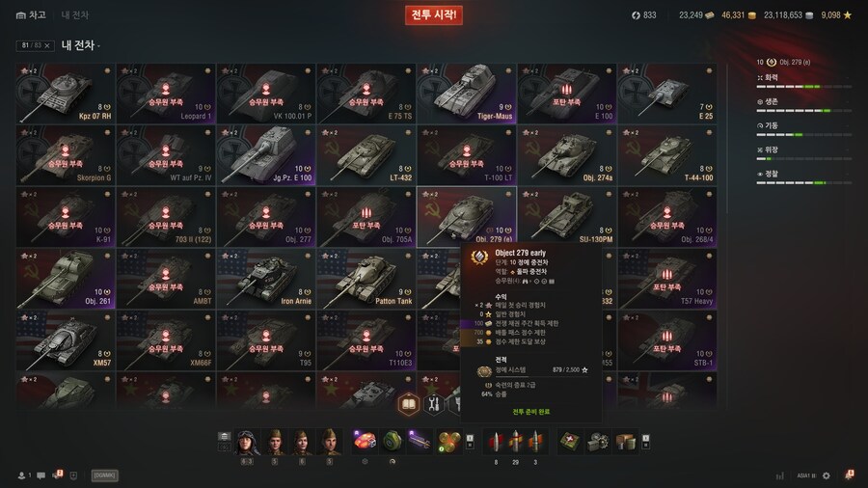Clear the 81/83 tank filter
This screenshot has width=868, height=488.
tap(47, 45)
